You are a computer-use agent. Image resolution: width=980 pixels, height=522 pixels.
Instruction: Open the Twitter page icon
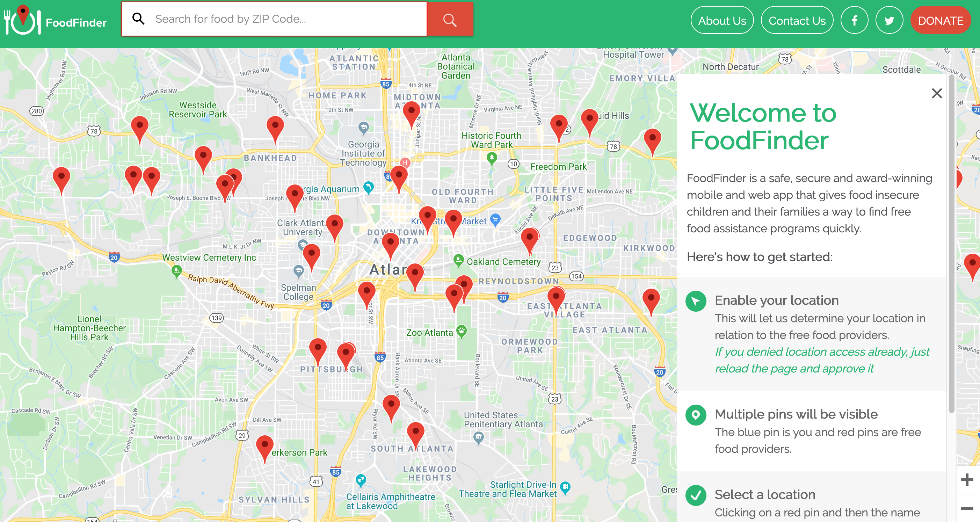coord(889,20)
